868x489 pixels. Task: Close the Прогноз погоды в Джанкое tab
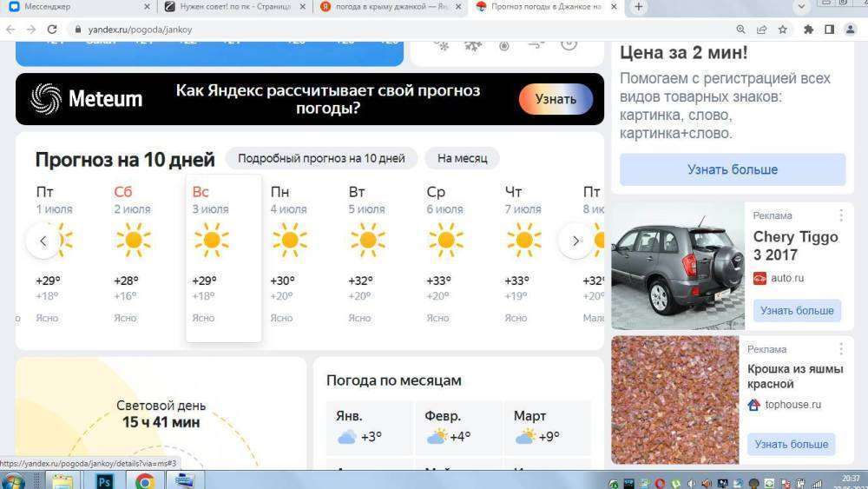click(614, 7)
